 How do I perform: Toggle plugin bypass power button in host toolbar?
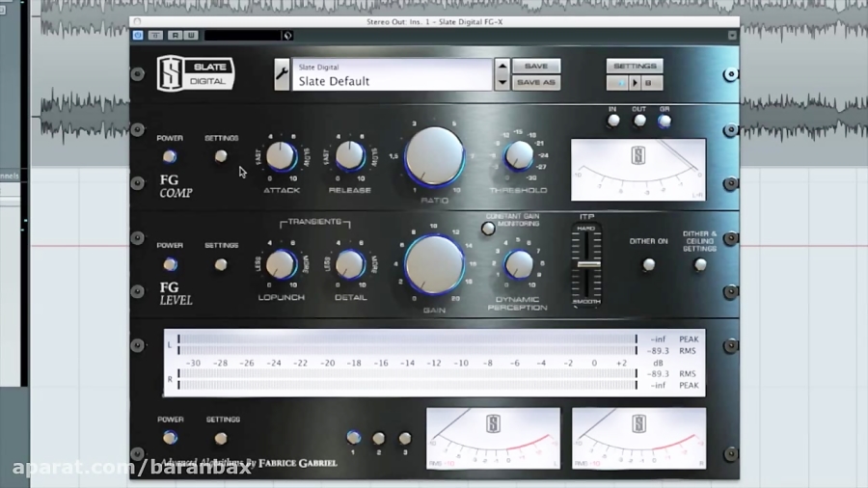pyautogui.click(x=138, y=36)
